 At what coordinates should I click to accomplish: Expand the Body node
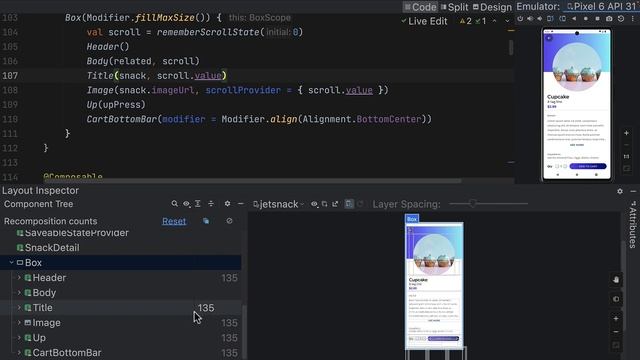click(x=19, y=293)
